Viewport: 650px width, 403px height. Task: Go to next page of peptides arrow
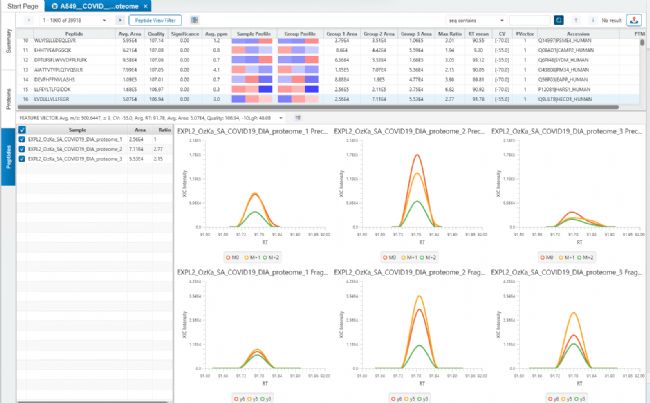point(120,20)
